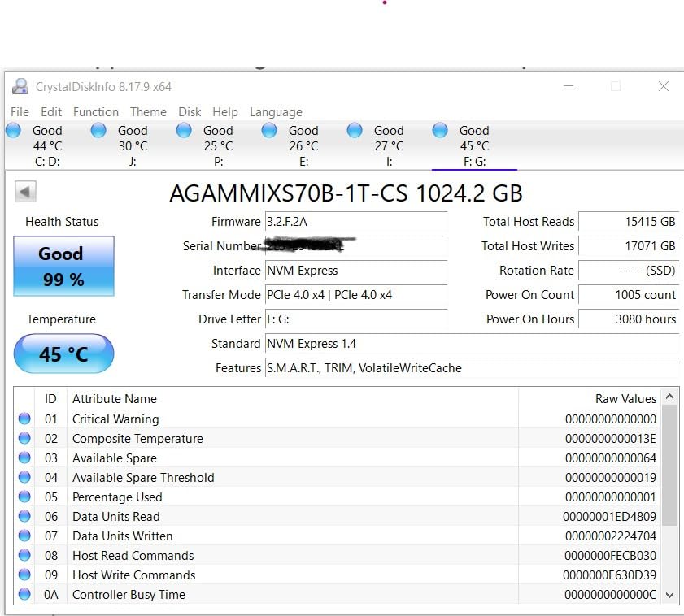Click the CrystalDiskInfo app icon in title bar

coord(20,86)
